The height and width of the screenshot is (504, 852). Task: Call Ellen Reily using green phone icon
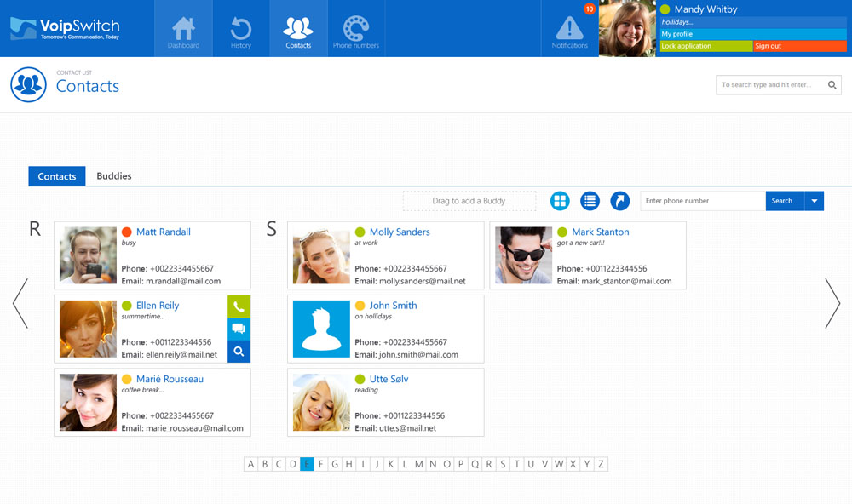[x=239, y=306]
